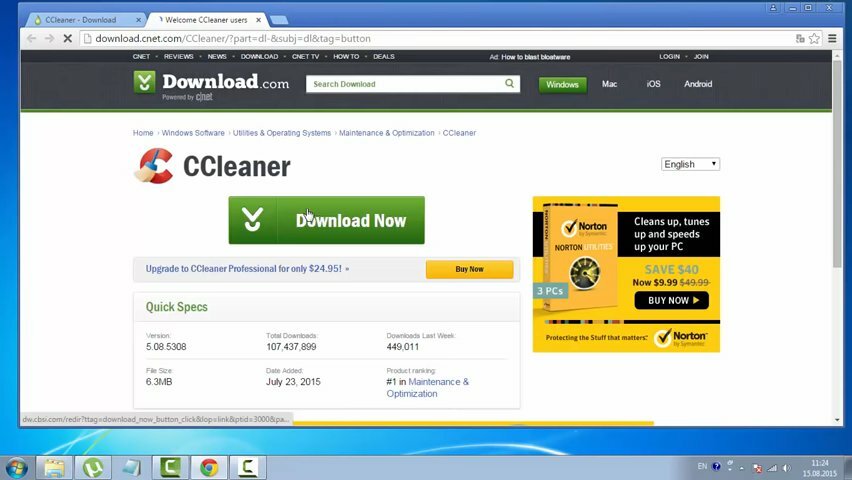Image resolution: width=852 pixels, height=480 pixels.
Task: Switch to CCleaner - Download tab
Action: point(80,20)
